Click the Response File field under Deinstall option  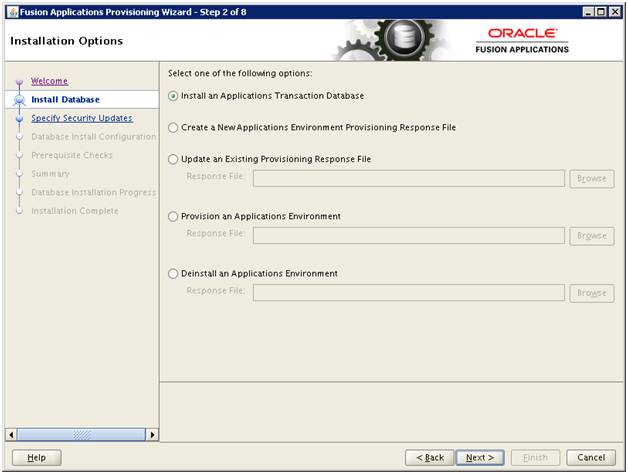[x=409, y=293]
